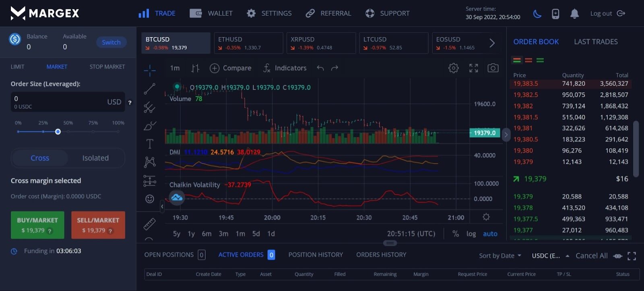644x291 pixels.
Task: Open Order Size help question mark
Action: coord(130,103)
